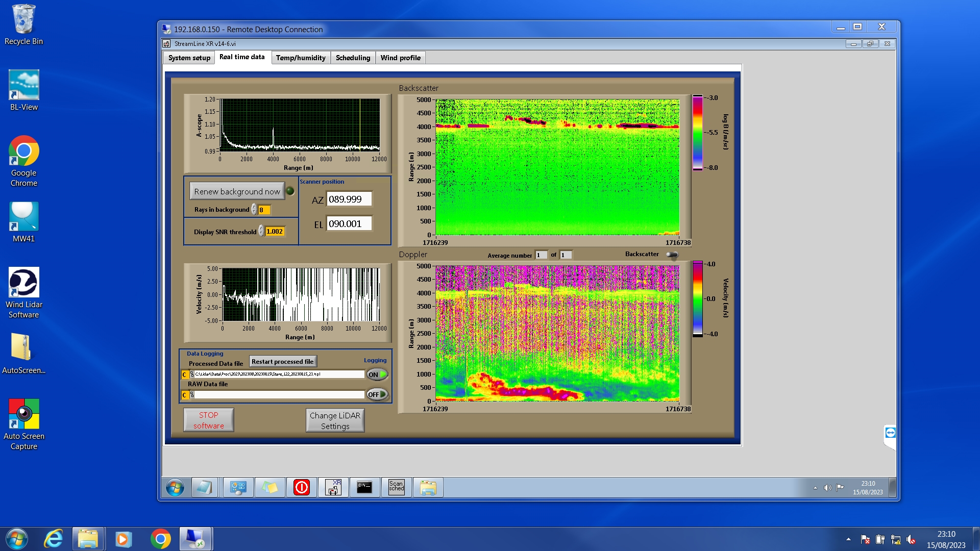Click the StreamLine XR taskbar icon
980x551 pixels.
[333, 487]
